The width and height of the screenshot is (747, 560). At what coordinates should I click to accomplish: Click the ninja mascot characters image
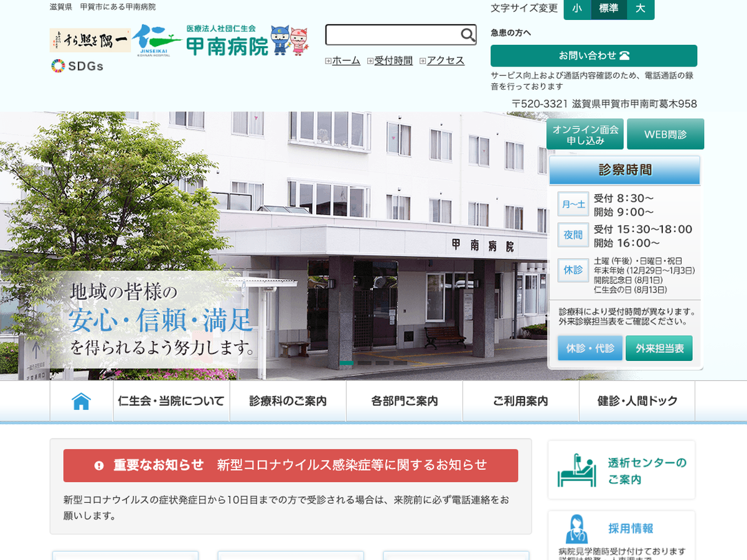[x=289, y=40]
